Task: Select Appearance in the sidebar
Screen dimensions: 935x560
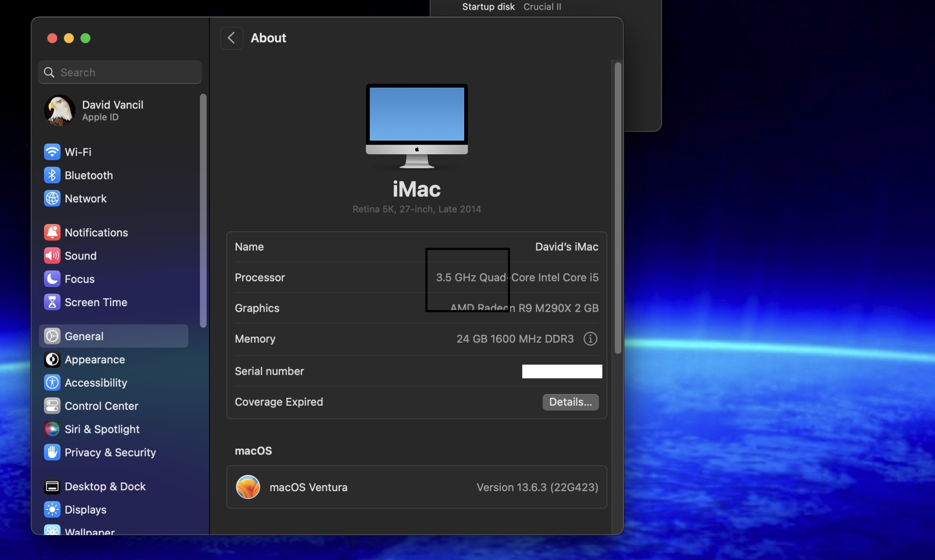Action: [95, 359]
